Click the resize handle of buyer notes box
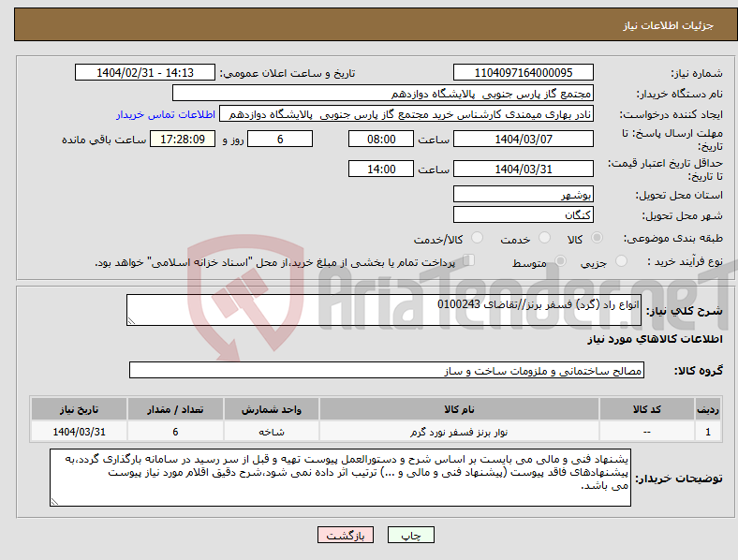Image resolution: width=738 pixels, height=560 pixels. point(54,502)
